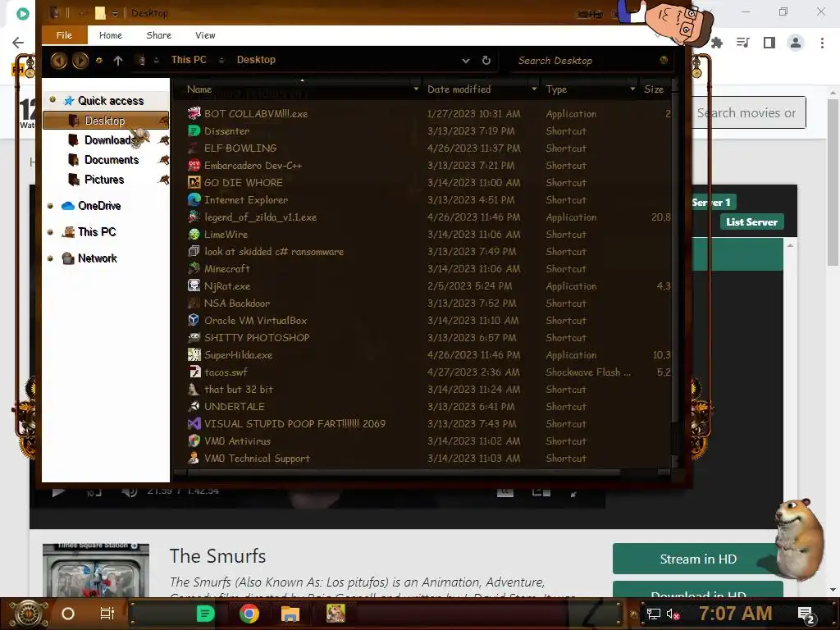
Task: Expand the Quick access tree node
Action: [52, 99]
